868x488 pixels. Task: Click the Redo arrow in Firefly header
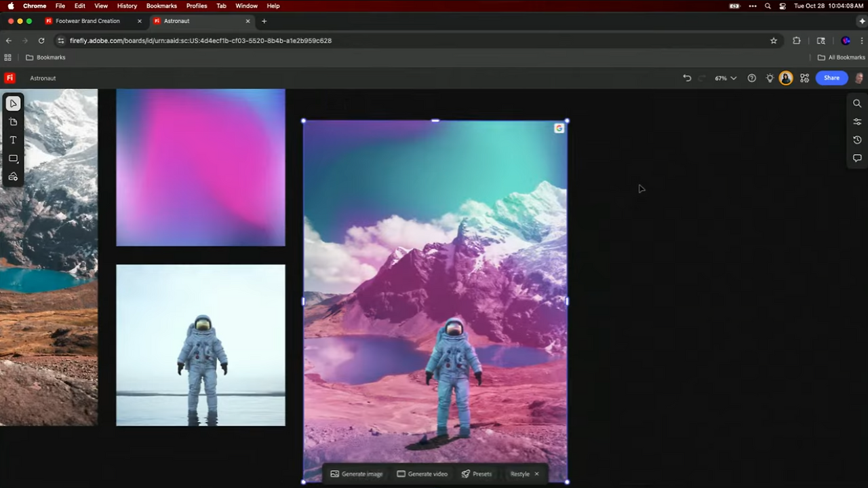coord(702,78)
